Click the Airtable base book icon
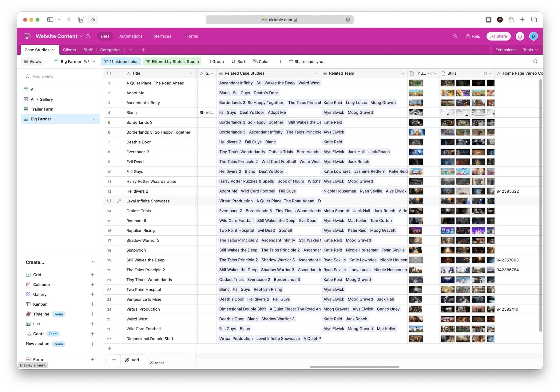The image size is (560, 392). click(x=27, y=36)
